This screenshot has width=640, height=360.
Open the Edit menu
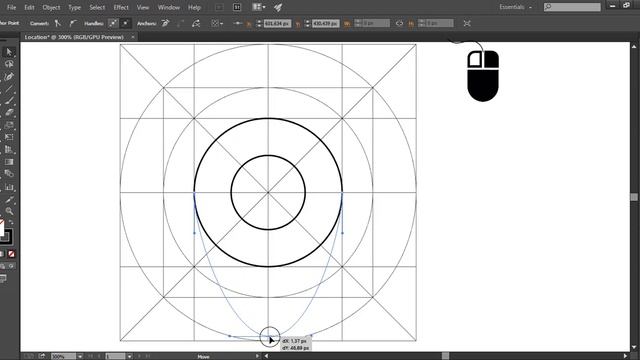29,7
